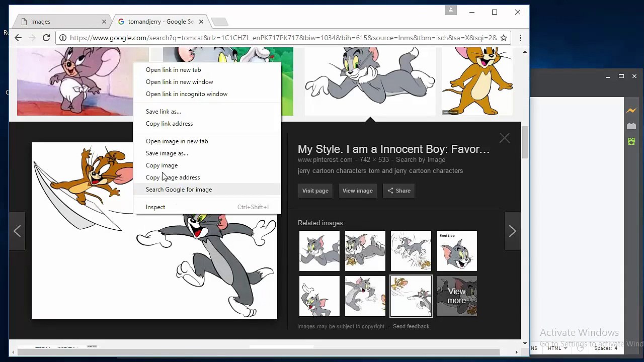Click the View image button
This screenshot has height=362, width=644.
pyautogui.click(x=358, y=191)
